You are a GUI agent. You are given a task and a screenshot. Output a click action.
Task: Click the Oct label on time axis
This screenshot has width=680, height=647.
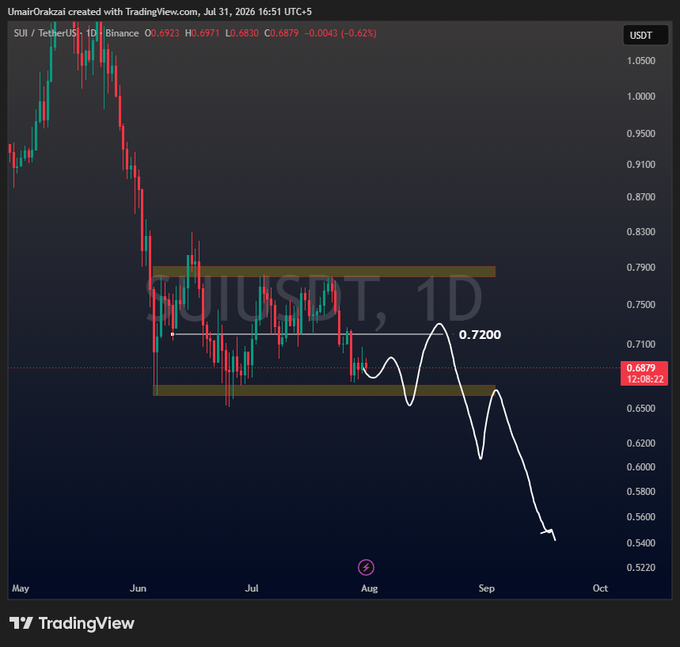[600, 588]
